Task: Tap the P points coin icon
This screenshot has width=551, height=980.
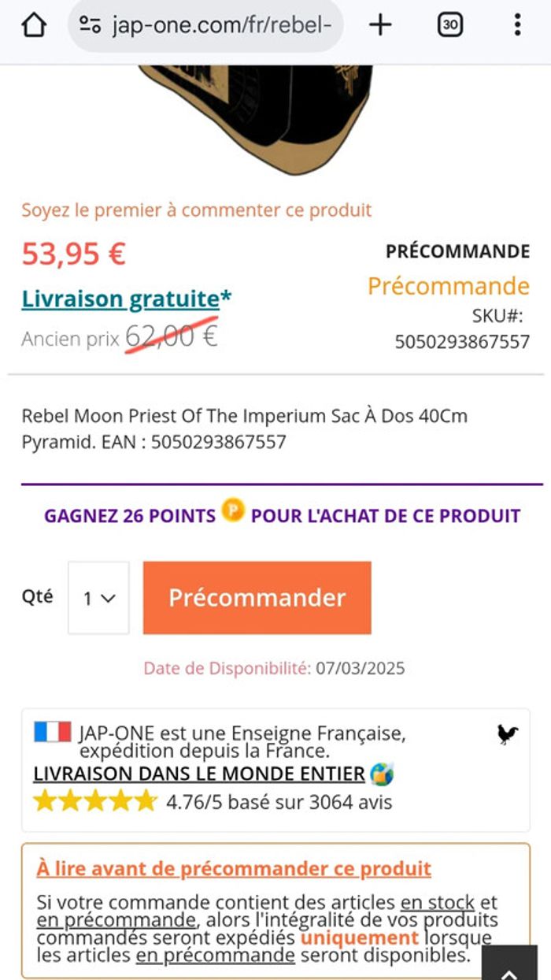Action: coord(234,514)
